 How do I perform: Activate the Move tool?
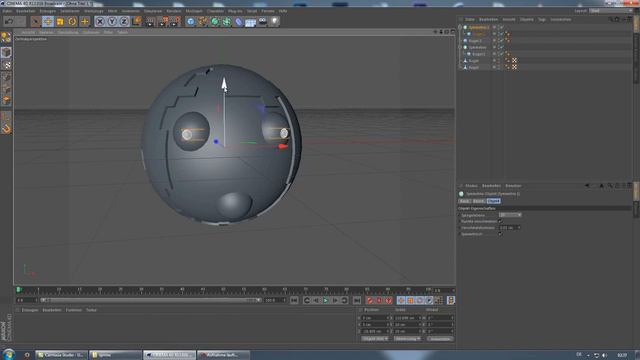pos(48,21)
